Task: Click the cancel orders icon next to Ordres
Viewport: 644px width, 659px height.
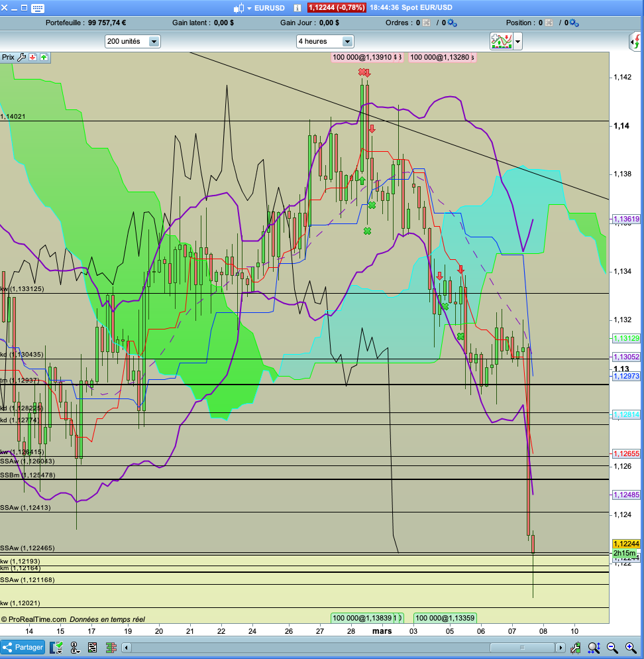Action: point(426,23)
